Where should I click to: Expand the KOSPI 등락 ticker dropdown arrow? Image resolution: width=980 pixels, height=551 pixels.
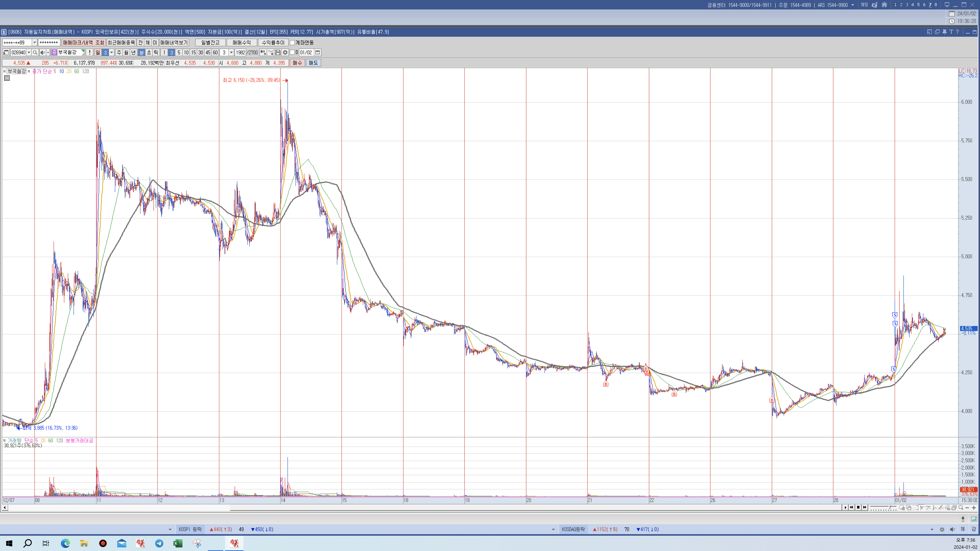(x=170, y=529)
